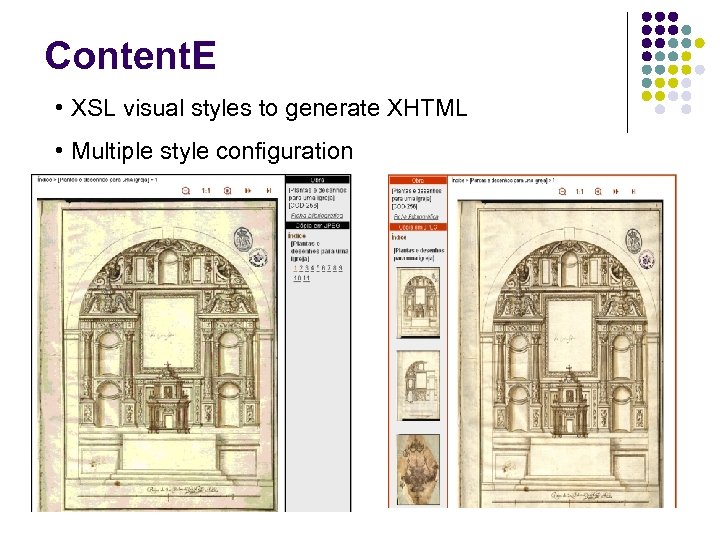Click the ContentE slide title
720x540 pixels.
click(130, 55)
